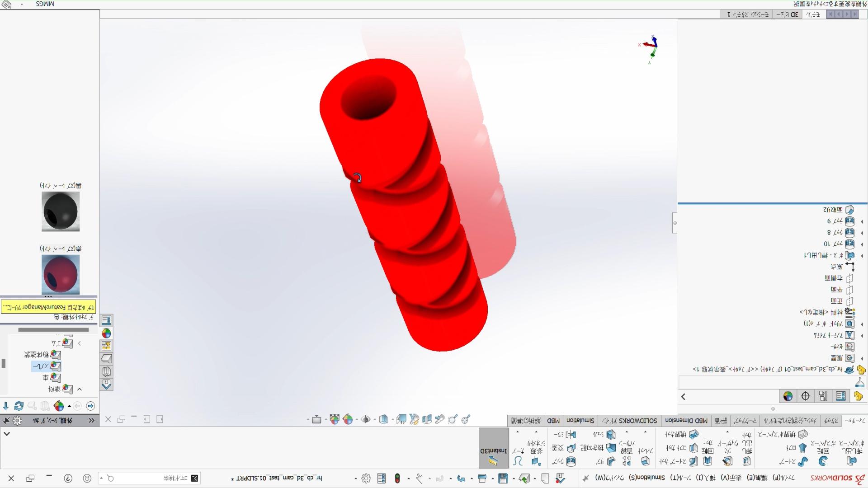Click the Edit Appearance ball in heads-up toolbar
Screen dimensions: 868x488
coord(348,419)
